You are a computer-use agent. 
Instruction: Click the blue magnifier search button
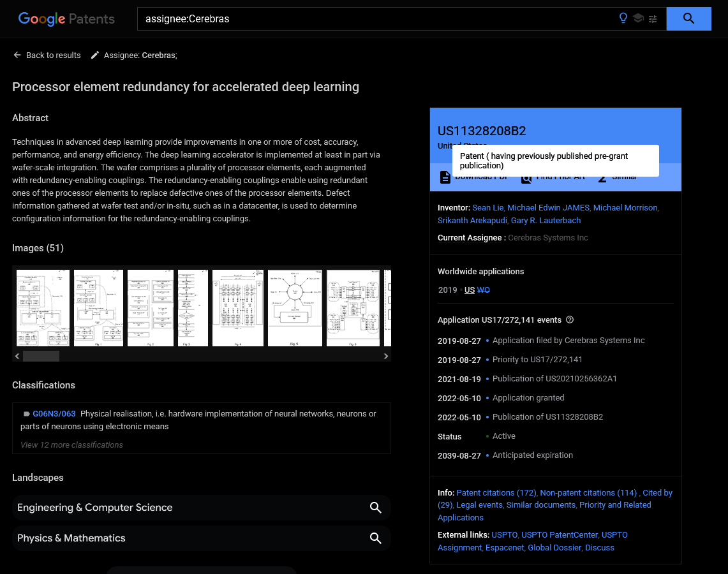[x=688, y=18]
